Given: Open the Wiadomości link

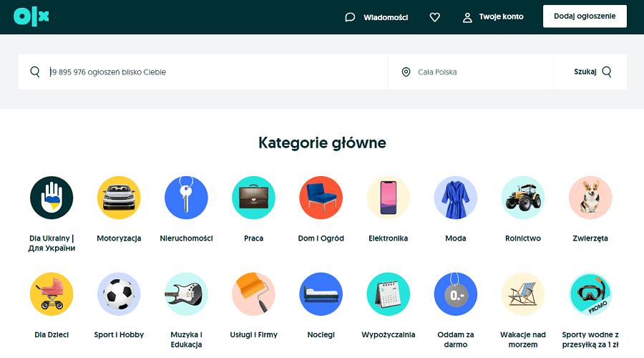Looking at the screenshot, I should point(386,17).
